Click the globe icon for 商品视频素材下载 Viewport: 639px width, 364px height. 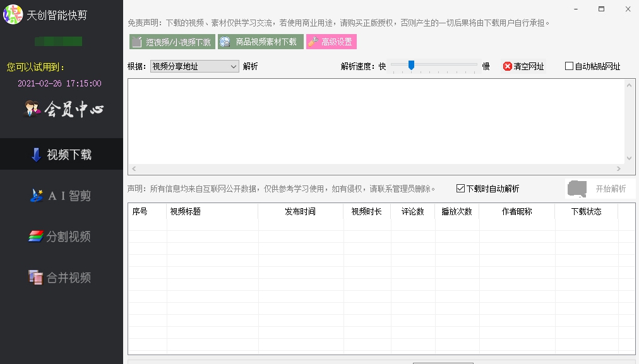225,42
